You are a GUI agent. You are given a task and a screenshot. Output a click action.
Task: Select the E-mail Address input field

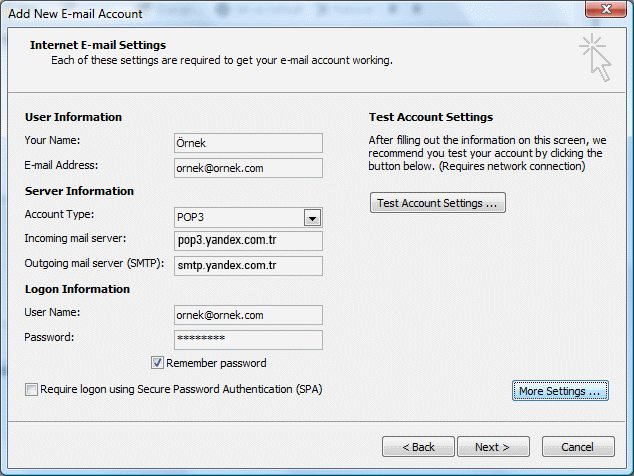pos(248,168)
